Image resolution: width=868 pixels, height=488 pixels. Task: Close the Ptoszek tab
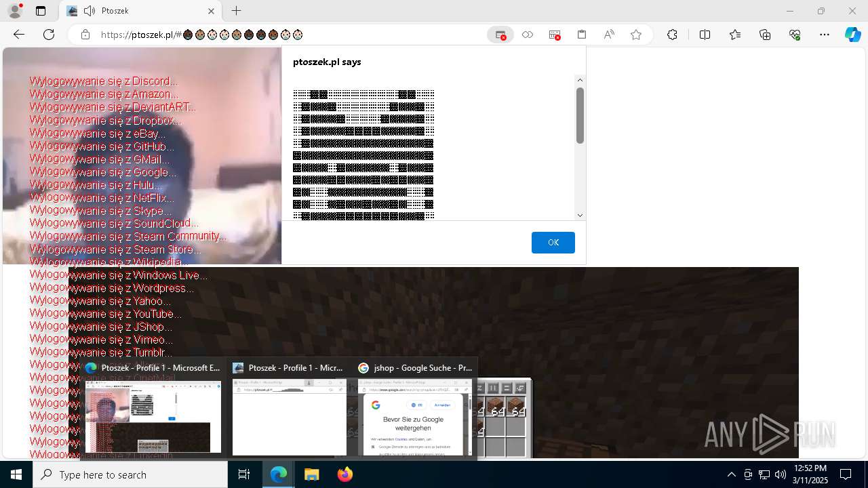[x=211, y=11]
